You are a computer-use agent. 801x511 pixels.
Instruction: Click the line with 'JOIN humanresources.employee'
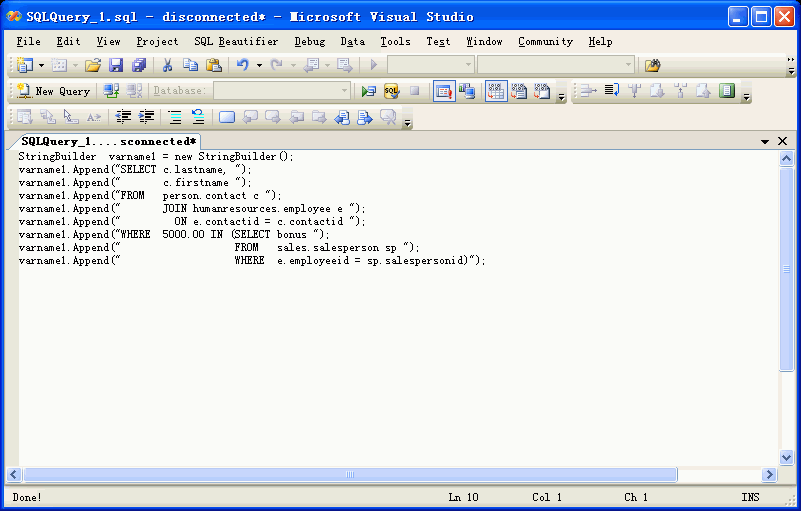[x=192, y=208]
